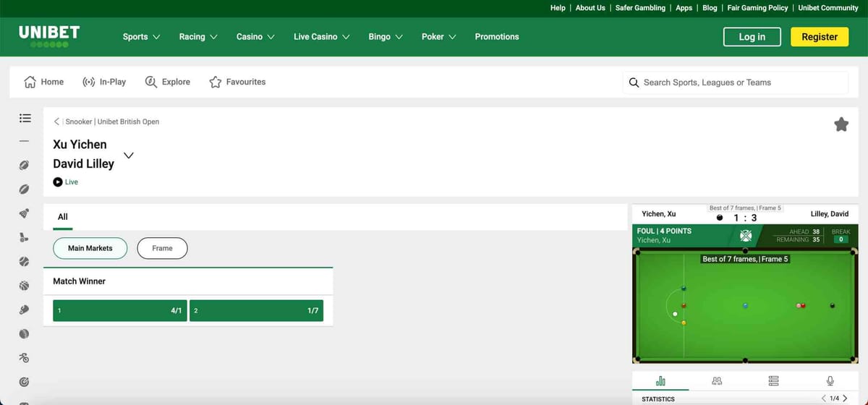Select badminton shuttlecock icon in sidebar
Viewport: 868px width, 405px height.
coord(25,213)
